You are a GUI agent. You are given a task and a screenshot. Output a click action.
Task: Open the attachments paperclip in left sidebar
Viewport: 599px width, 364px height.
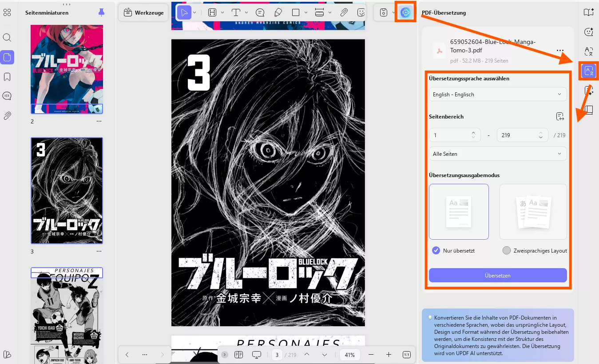7,116
